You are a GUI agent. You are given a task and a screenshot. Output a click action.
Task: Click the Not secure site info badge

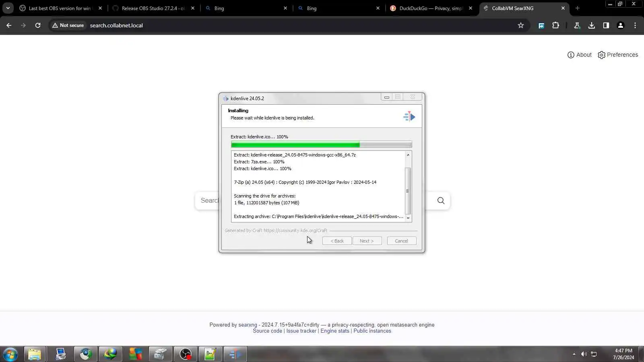[x=68, y=25]
